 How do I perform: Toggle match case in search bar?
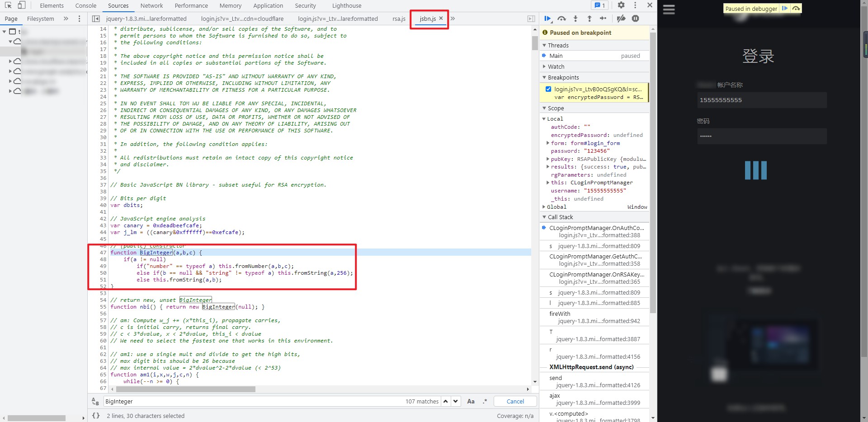pyautogui.click(x=471, y=401)
